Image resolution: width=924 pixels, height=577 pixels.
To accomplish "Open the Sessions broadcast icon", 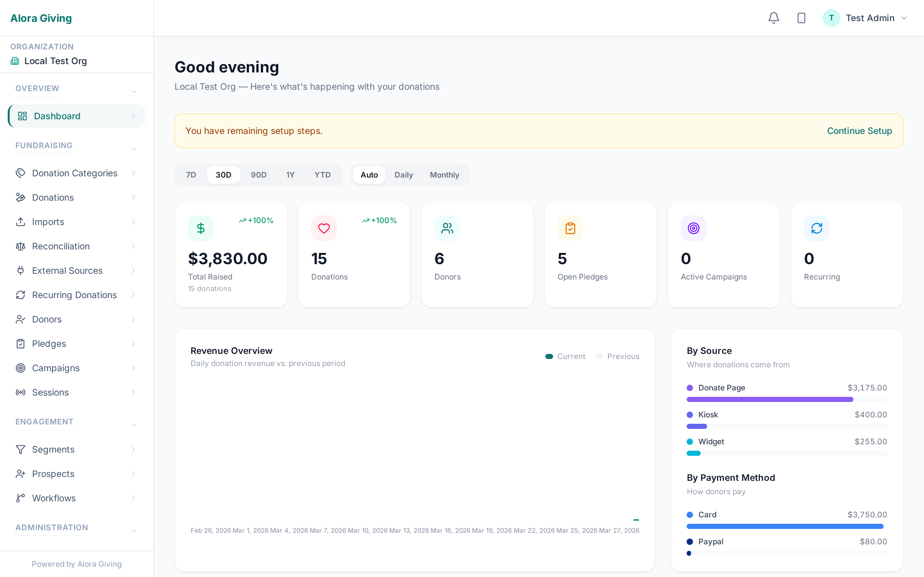I will 21,392.
